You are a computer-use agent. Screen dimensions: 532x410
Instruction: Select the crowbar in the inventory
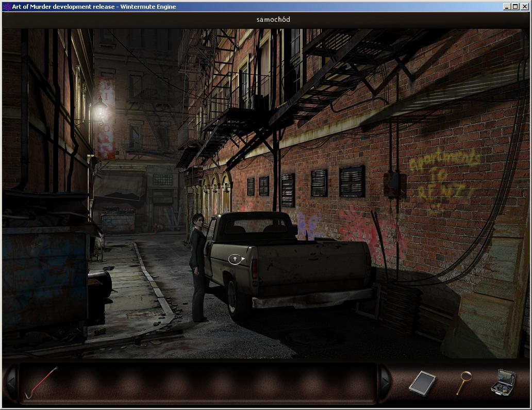click(41, 383)
